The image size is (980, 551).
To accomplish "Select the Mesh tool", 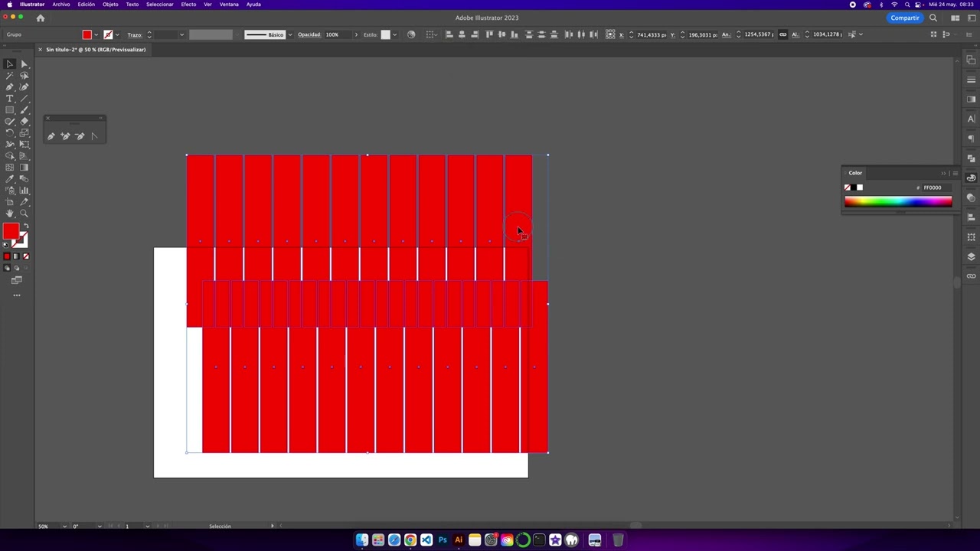I will click(9, 168).
